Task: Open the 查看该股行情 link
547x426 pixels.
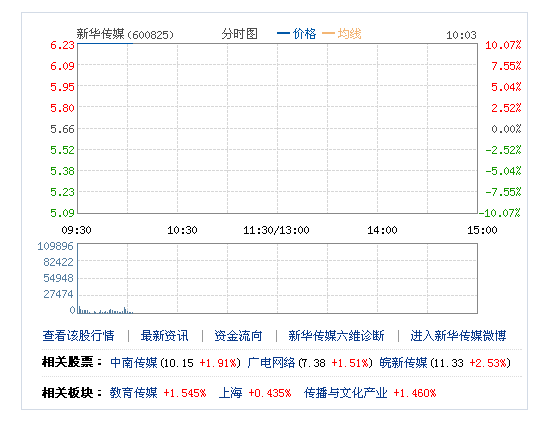Action: click(78, 336)
